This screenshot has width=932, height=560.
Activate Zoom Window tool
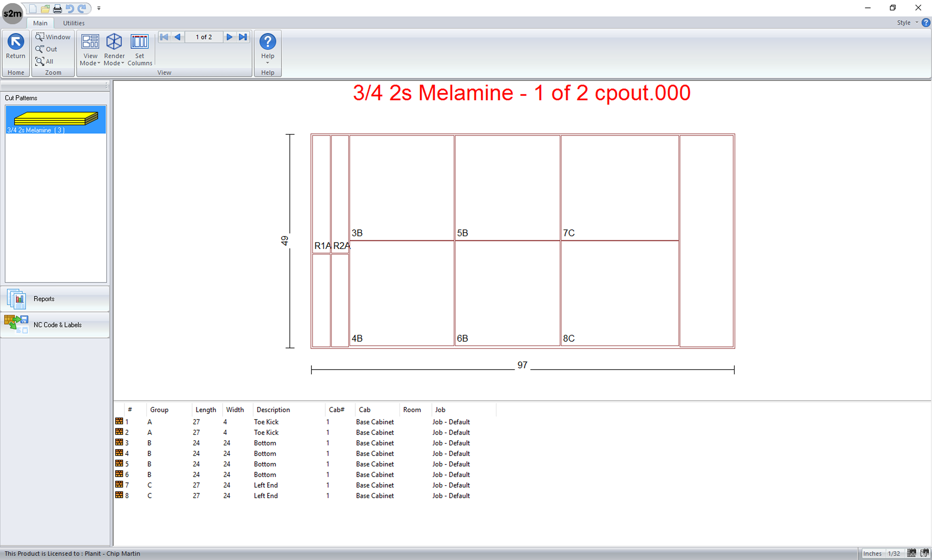pyautogui.click(x=53, y=37)
